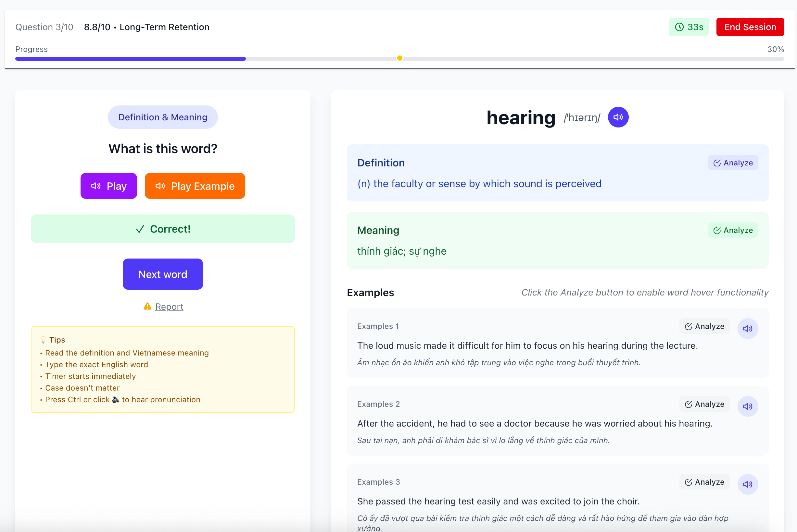
Task: Click the yellow marker on progress bar
Action: (x=399, y=58)
